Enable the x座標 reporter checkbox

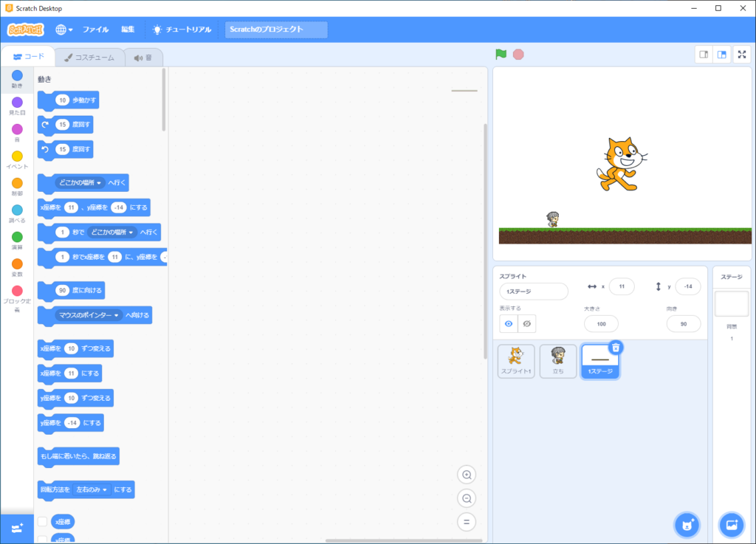click(x=43, y=522)
